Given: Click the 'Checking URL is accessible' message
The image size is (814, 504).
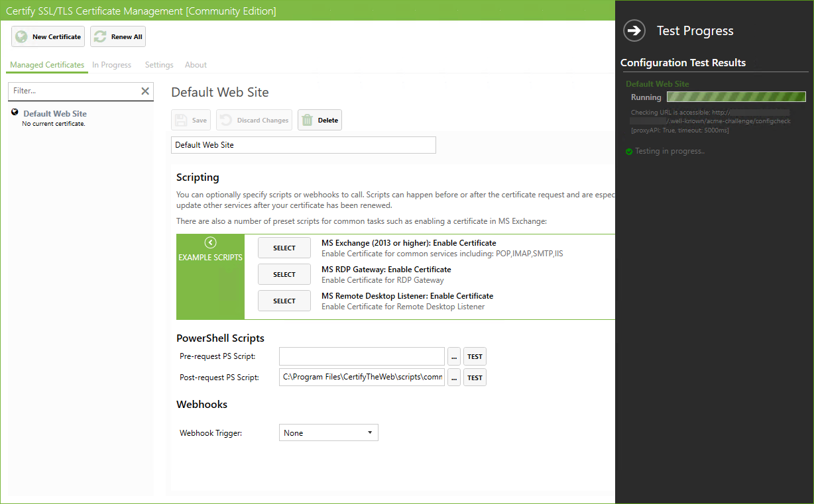Looking at the screenshot, I should [x=711, y=121].
